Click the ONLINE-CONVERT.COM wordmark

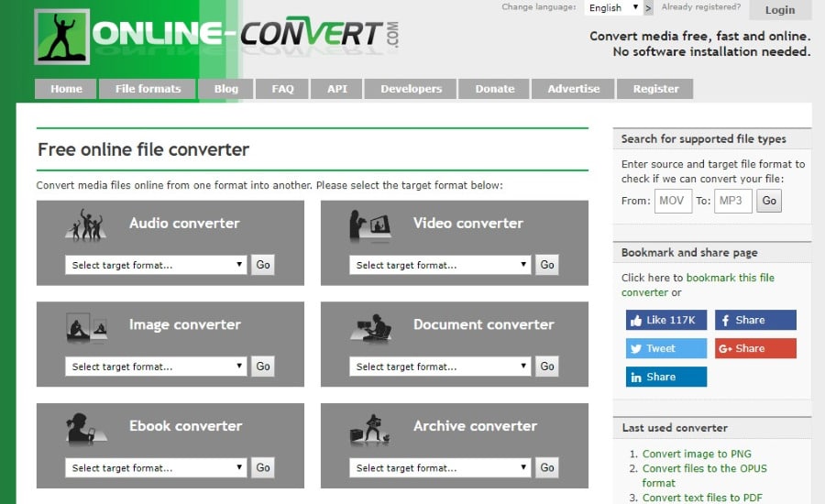245,34
